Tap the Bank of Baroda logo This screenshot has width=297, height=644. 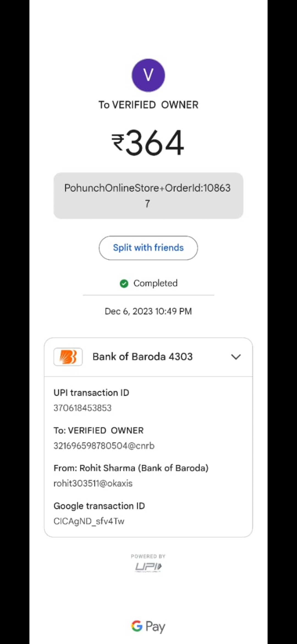pos(68,357)
